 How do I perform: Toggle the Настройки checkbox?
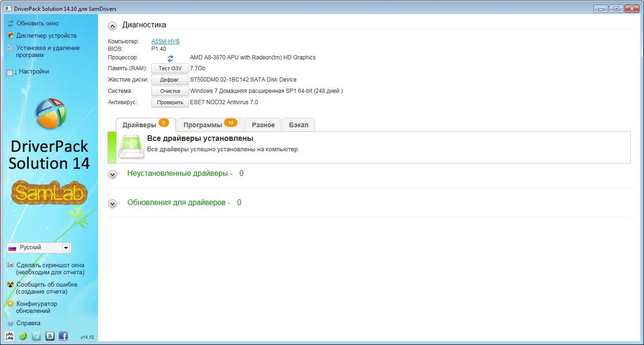coord(10,72)
